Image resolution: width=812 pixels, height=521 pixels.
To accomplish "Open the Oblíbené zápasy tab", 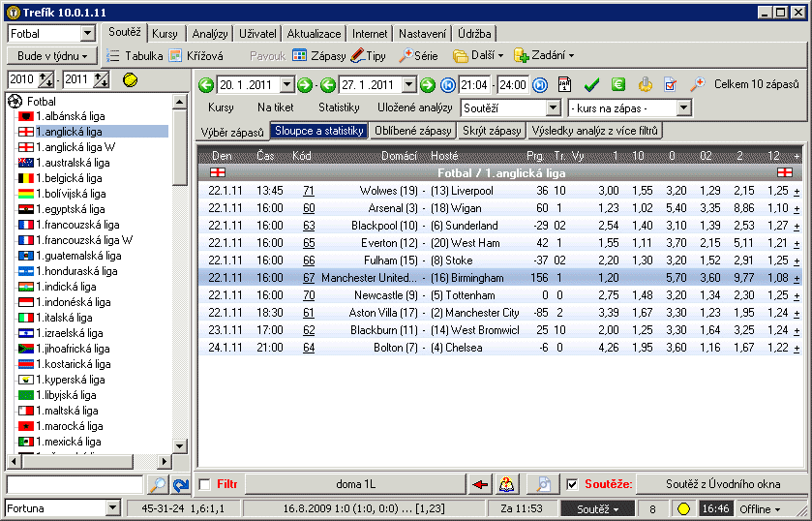I will [x=412, y=131].
